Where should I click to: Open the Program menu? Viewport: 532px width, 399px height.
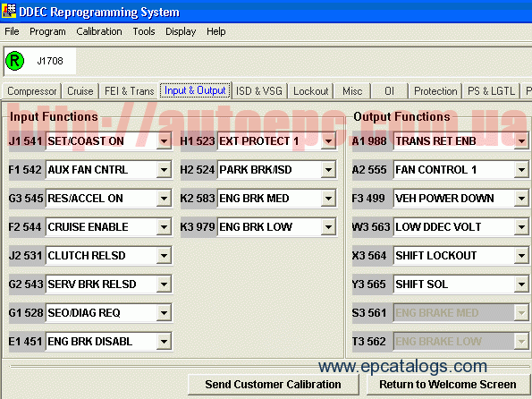click(47, 31)
